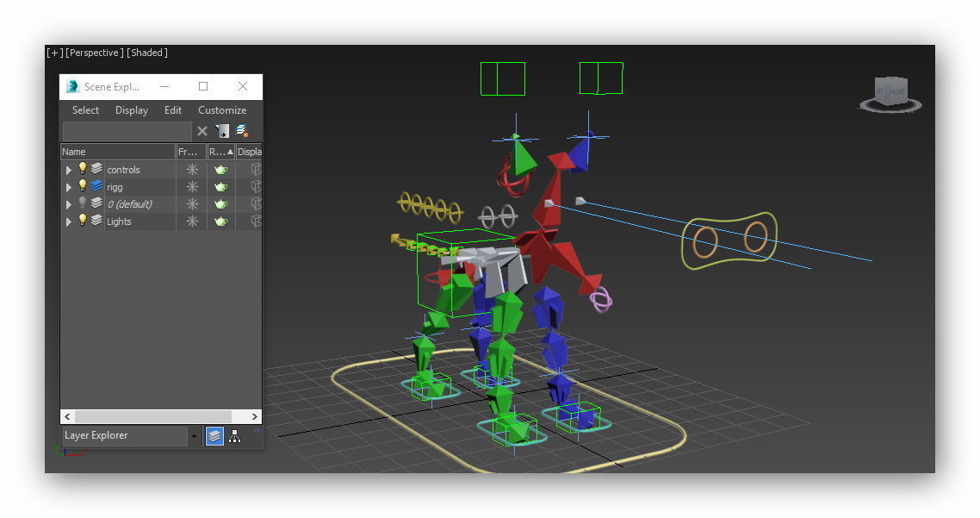Sort by the Displa... column header
Image resolution: width=980 pixels, height=518 pixels.
(250, 152)
